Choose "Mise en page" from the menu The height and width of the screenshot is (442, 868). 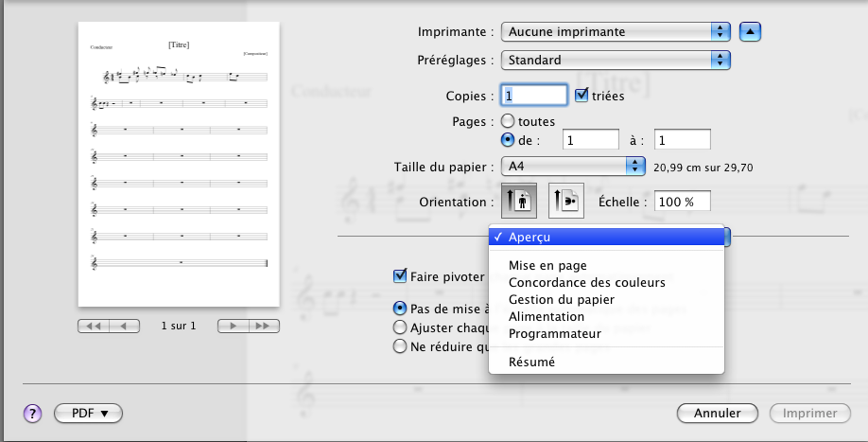coord(547,265)
